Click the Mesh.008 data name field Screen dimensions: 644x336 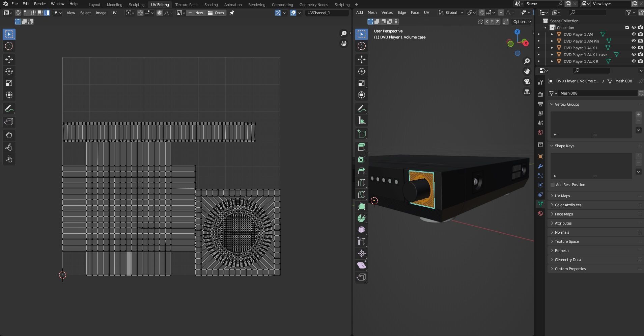pyautogui.click(x=598, y=93)
